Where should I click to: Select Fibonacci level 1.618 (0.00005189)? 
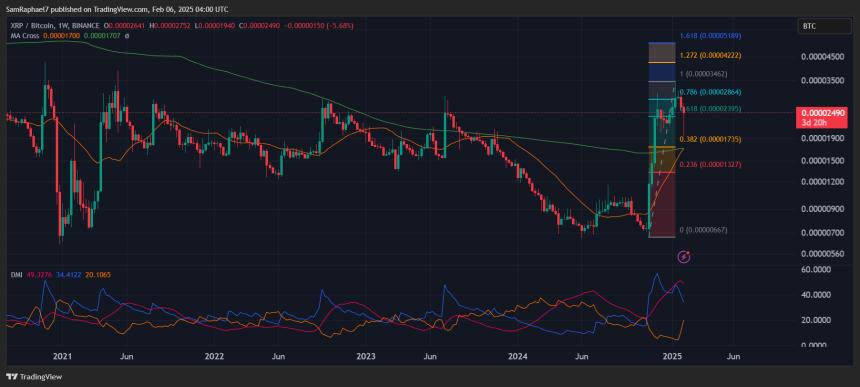710,35
